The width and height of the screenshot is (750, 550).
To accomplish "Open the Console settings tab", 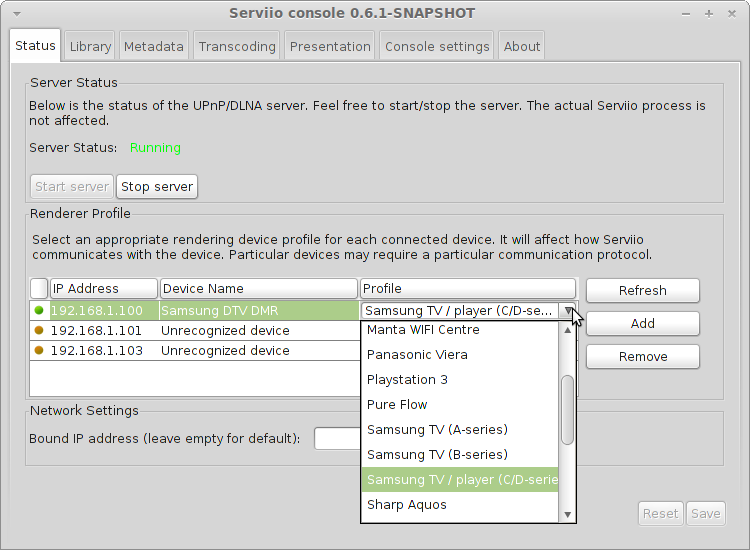I will pyautogui.click(x=437, y=46).
